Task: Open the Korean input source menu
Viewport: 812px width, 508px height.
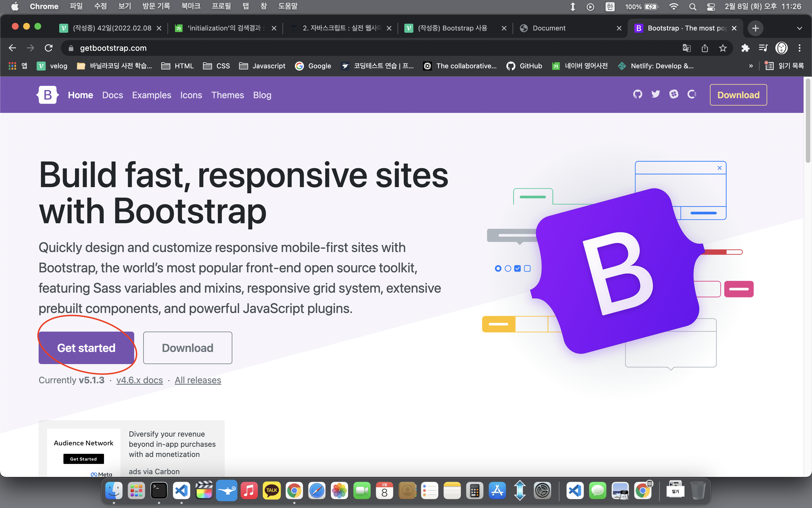Action: coord(610,7)
